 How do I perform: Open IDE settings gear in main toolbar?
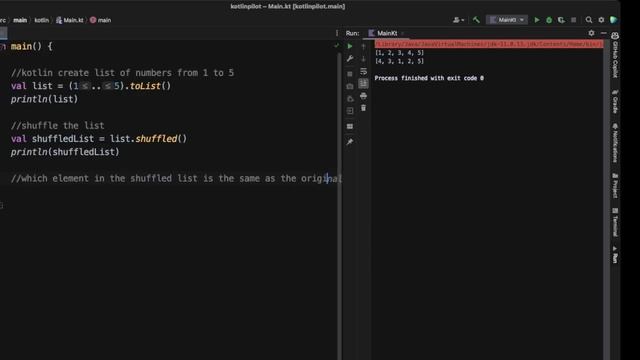click(601, 20)
